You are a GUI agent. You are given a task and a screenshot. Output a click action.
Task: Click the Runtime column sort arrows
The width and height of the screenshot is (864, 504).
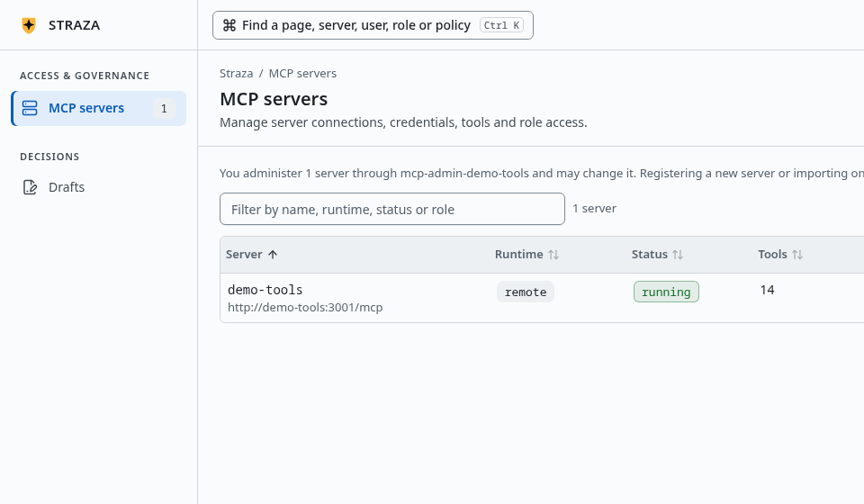click(553, 255)
